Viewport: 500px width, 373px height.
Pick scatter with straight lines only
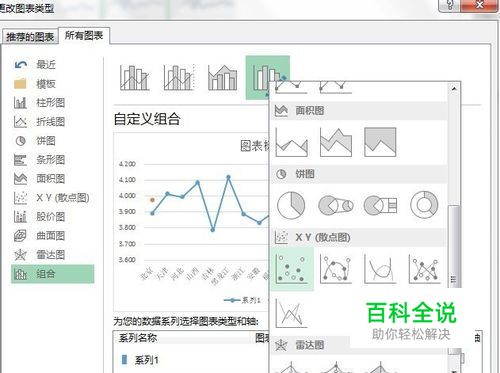[x=292, y=313]
